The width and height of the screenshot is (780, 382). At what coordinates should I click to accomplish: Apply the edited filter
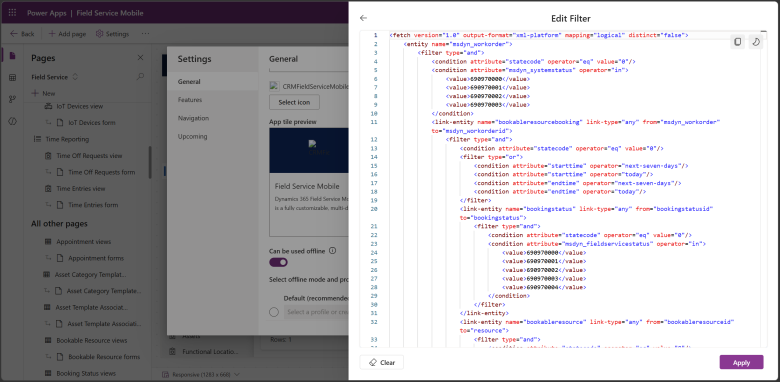click(741, 363)
